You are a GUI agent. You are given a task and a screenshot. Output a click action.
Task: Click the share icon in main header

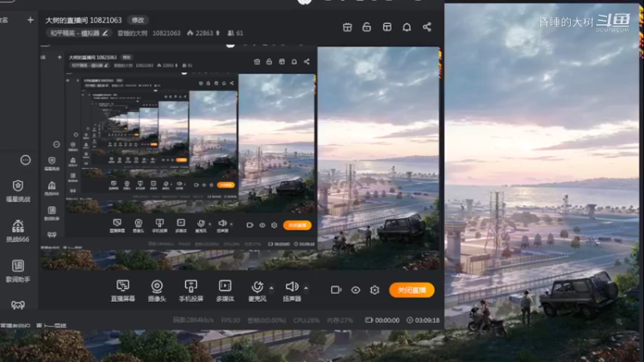point(427,27)
